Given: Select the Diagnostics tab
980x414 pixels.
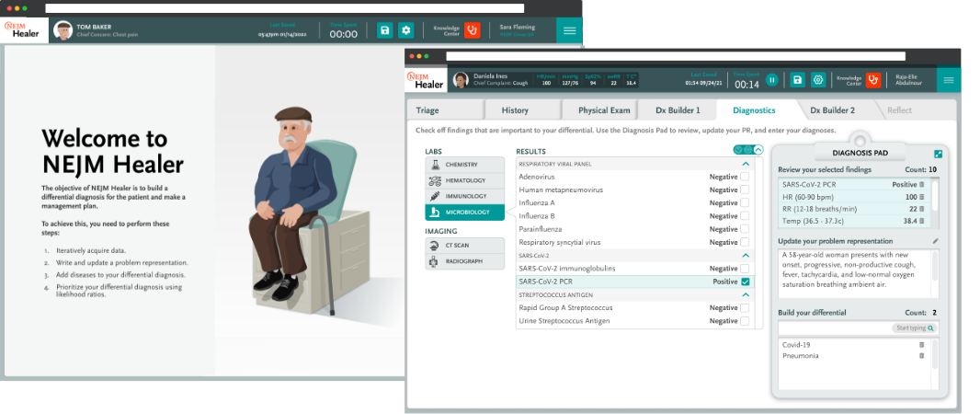Looking at the screenshot, I should [755, 110].
